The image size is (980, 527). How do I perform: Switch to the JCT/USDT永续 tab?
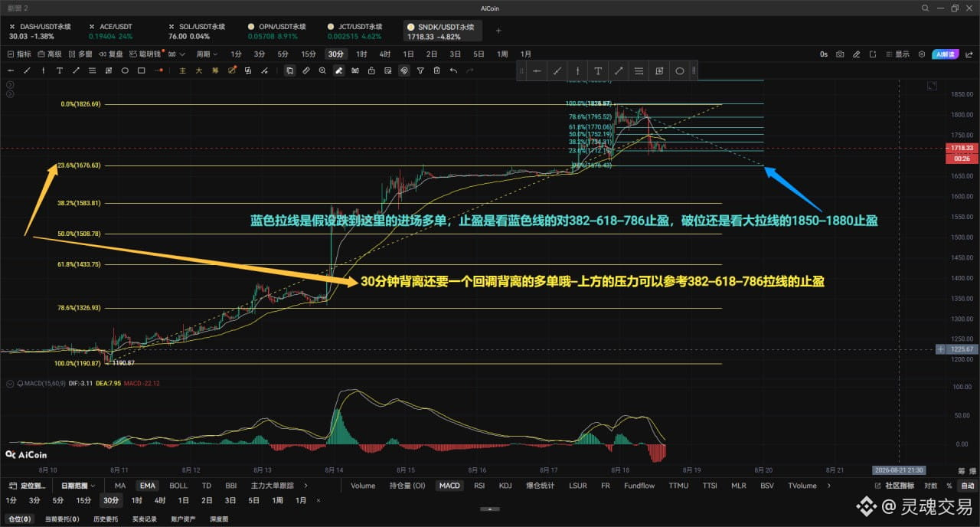(355, 31)
